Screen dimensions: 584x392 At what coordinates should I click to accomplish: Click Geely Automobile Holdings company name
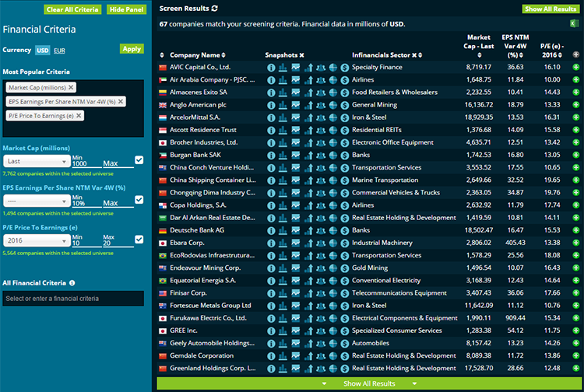point(213,343)
